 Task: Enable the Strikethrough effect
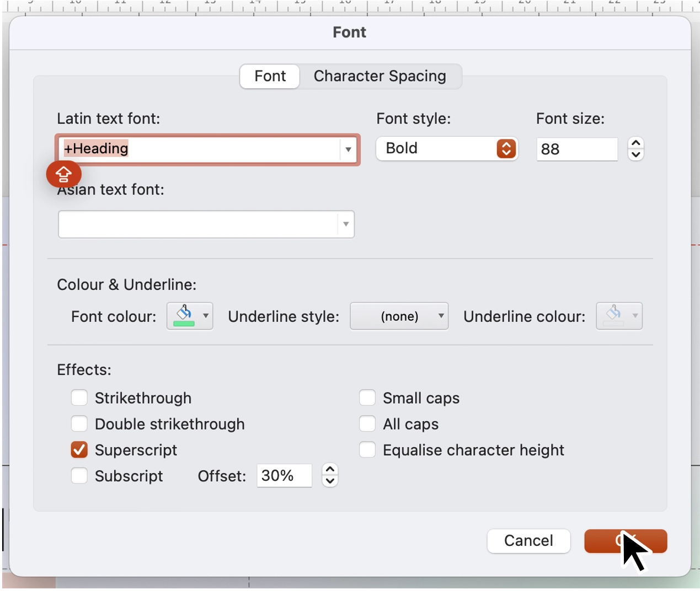coord(79,397)
